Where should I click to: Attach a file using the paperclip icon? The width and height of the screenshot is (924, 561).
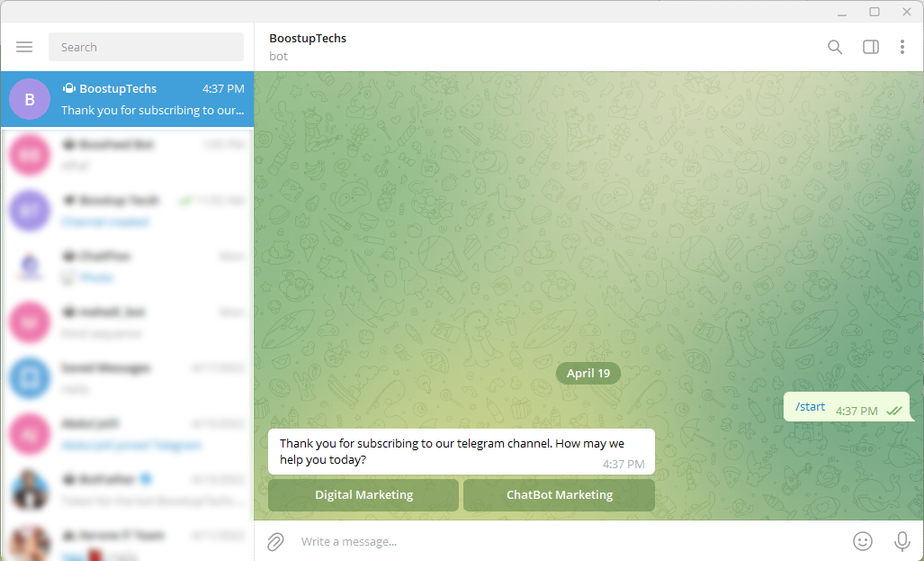tap(275, 541)
